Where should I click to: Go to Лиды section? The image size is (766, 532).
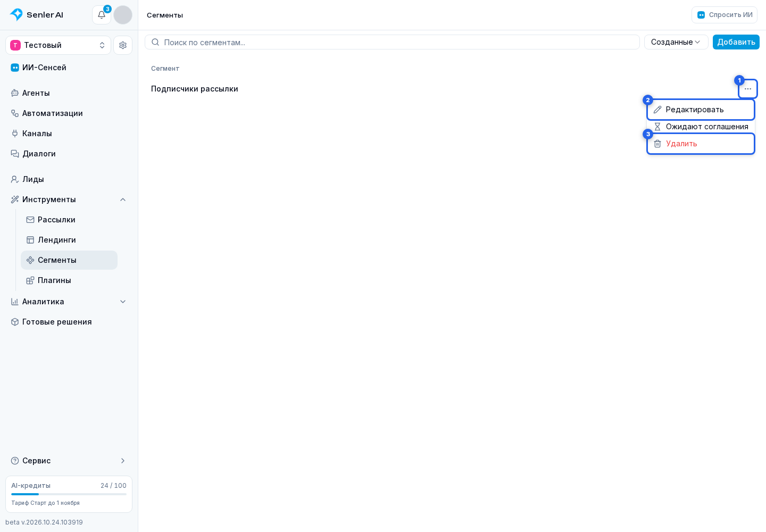(69, 179)
